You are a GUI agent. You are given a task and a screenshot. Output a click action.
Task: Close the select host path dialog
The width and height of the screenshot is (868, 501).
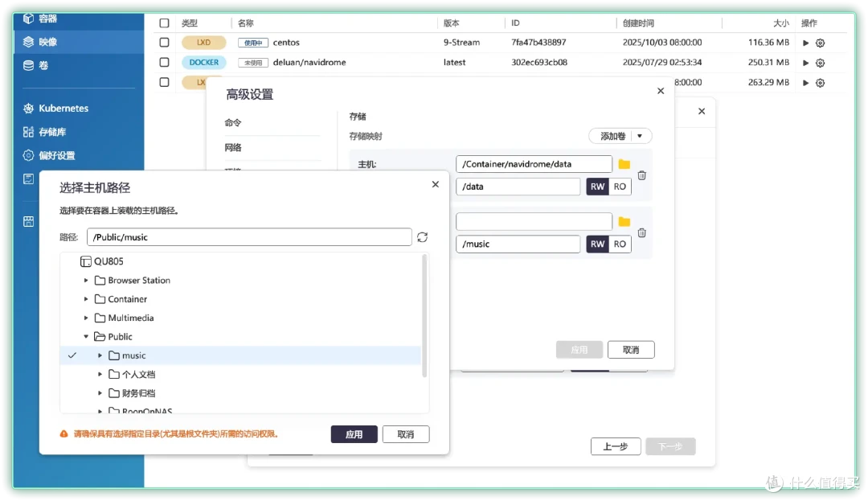tap(435, 184)
